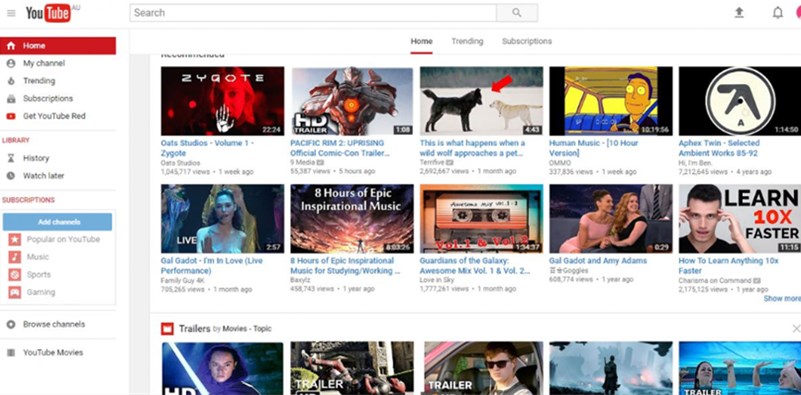
Task: Open How To Learn Anything 10x Faster title
Action: pyautogui.click(x=728, y=266)
